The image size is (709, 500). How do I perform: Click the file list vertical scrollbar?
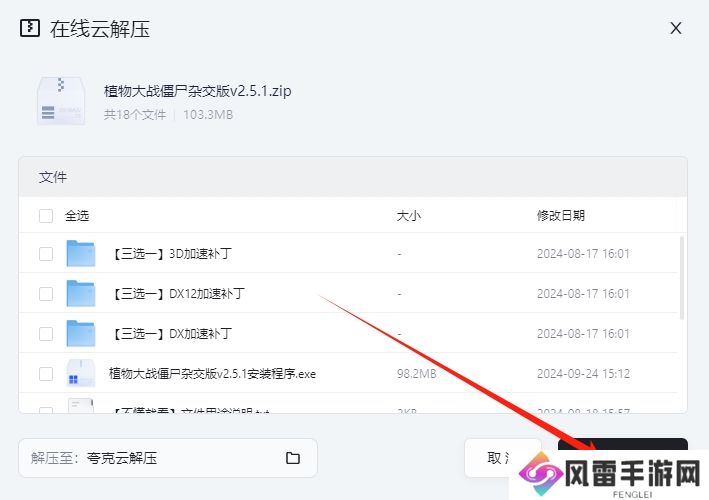[683, 280]
